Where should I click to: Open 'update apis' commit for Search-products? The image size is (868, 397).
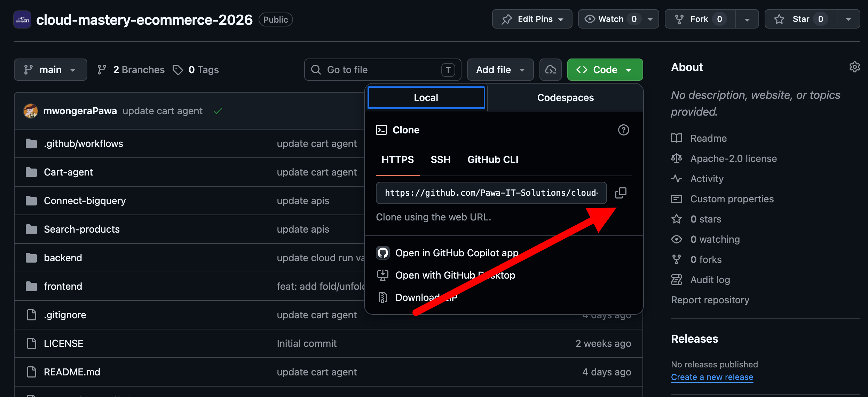(303, 229)
